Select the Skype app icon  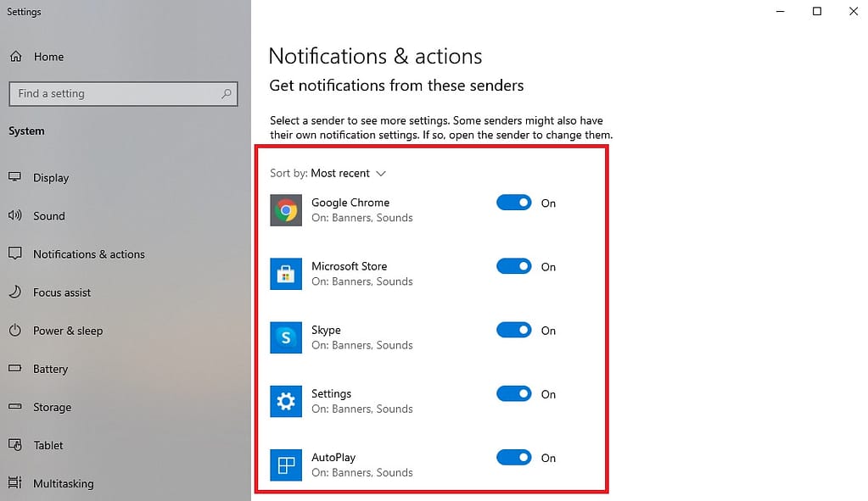click(285, 337)
